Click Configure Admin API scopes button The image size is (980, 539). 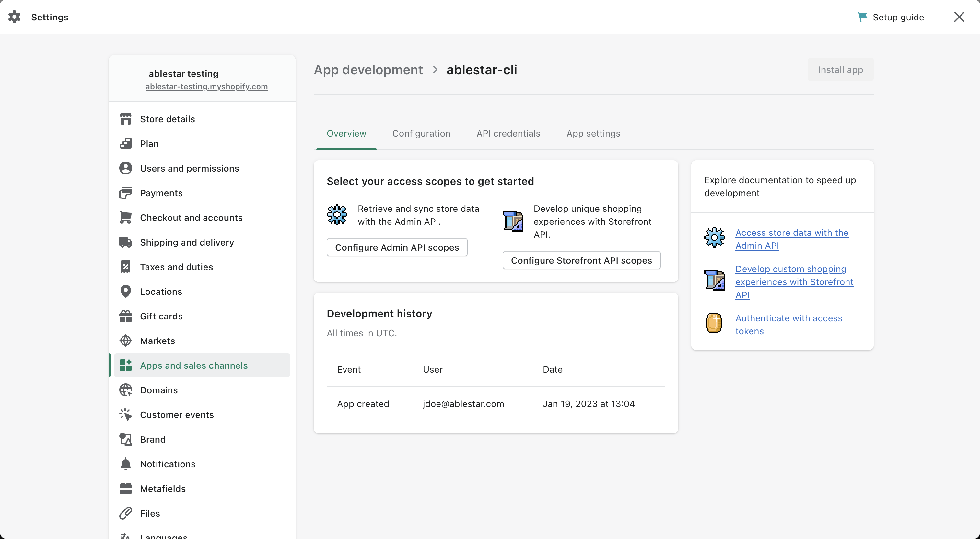tap(397, 247)
